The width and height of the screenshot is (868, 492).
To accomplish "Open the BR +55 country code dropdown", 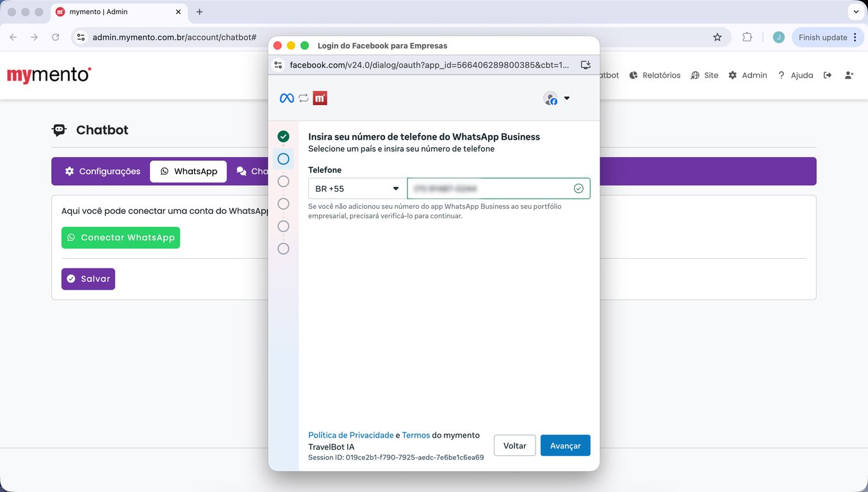I will [357, 188].
